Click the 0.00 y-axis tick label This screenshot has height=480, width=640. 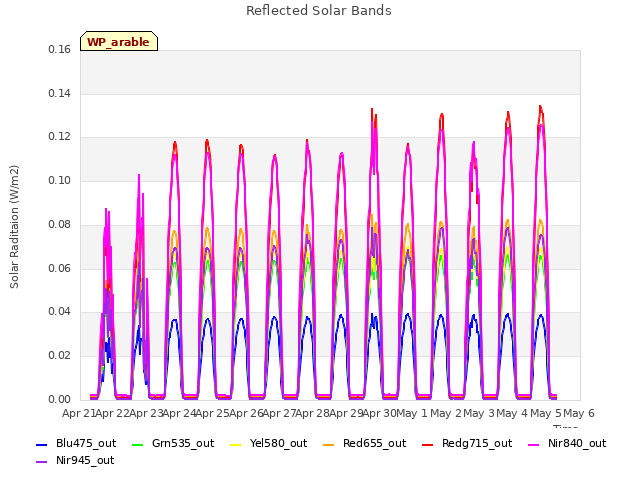[x=60, y=399]
